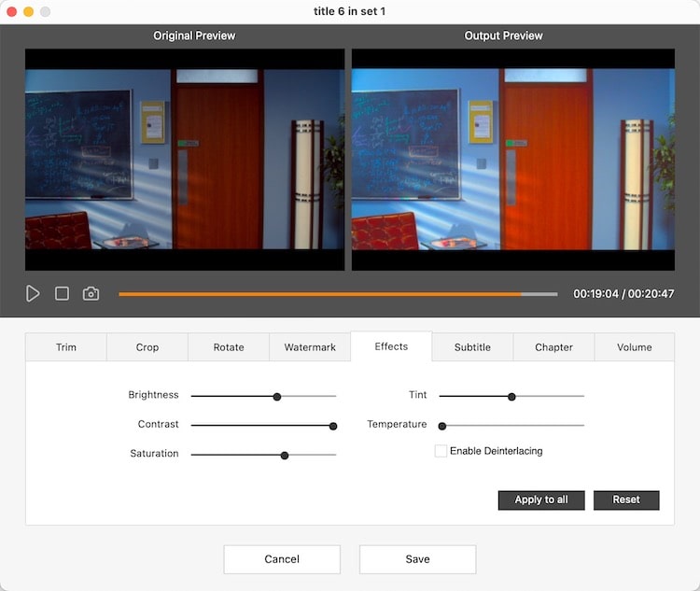The height and width of the screenshot is (591, 700).
Task: Select the Rotate tab
Action: [229, 347]
